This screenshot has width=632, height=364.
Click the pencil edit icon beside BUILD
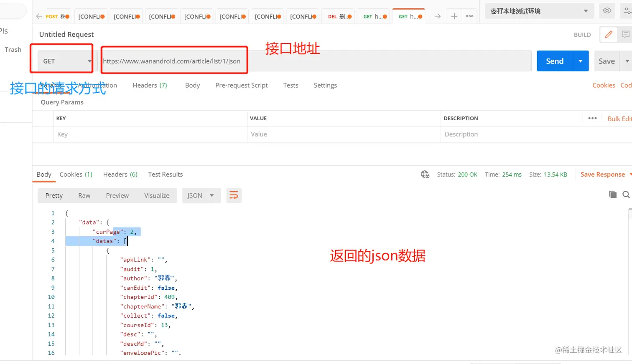609,35
